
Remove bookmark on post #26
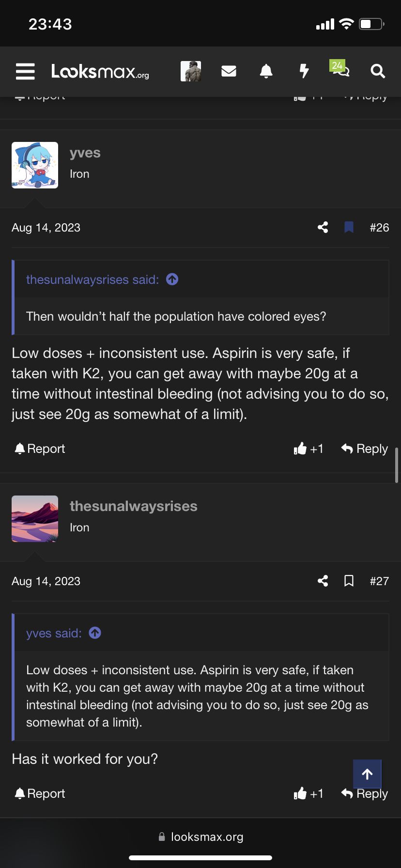[349, 227]
